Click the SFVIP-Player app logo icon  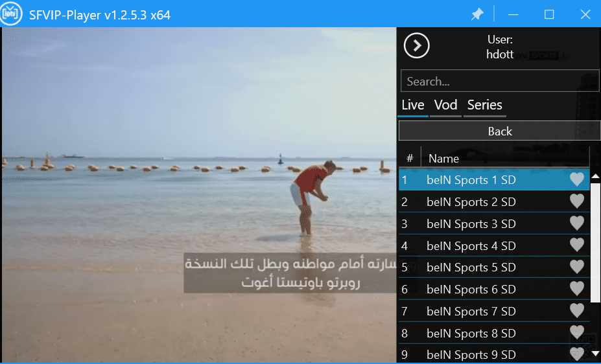[x=11, y=14]
